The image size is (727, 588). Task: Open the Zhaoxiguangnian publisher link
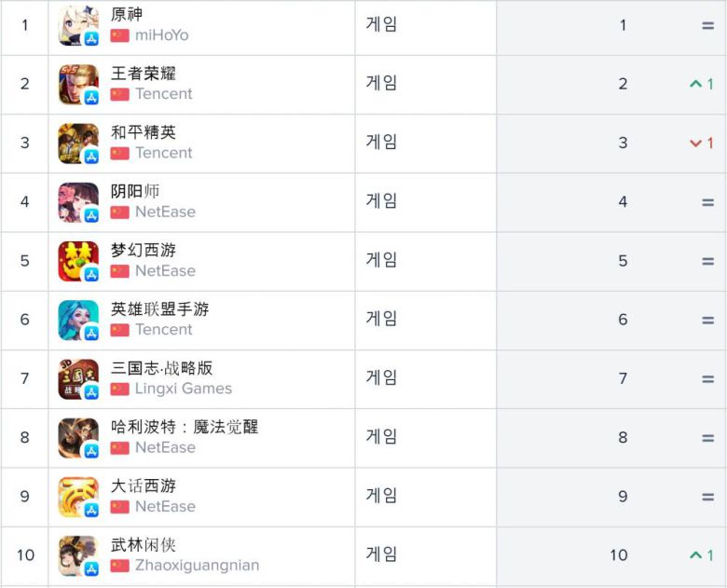tap(197, 566)
